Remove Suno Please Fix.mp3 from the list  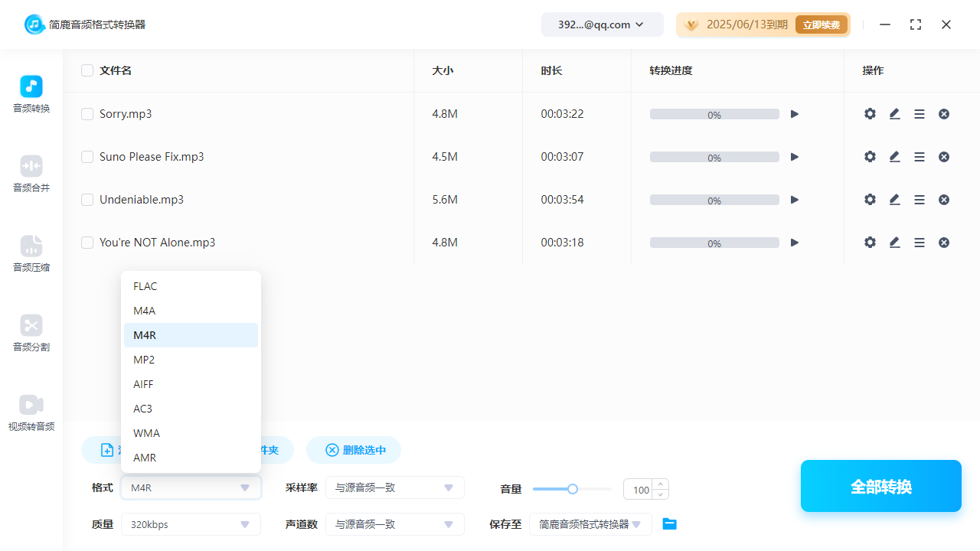point(943,156)
